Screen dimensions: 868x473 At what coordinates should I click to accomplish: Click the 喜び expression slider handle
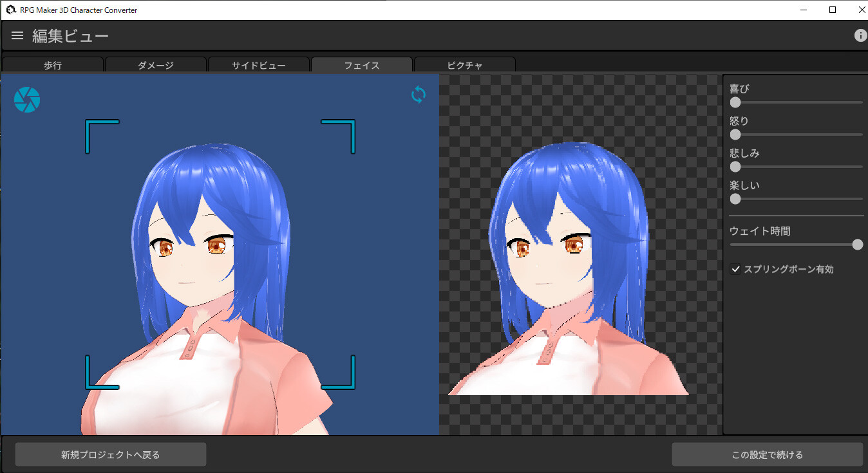[x=735, y=102]
